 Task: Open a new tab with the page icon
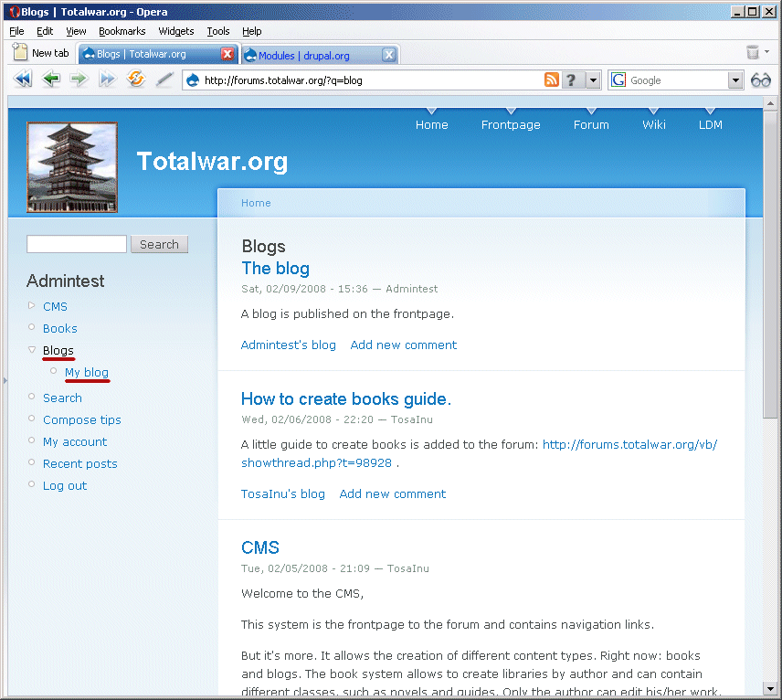point(20,52)
